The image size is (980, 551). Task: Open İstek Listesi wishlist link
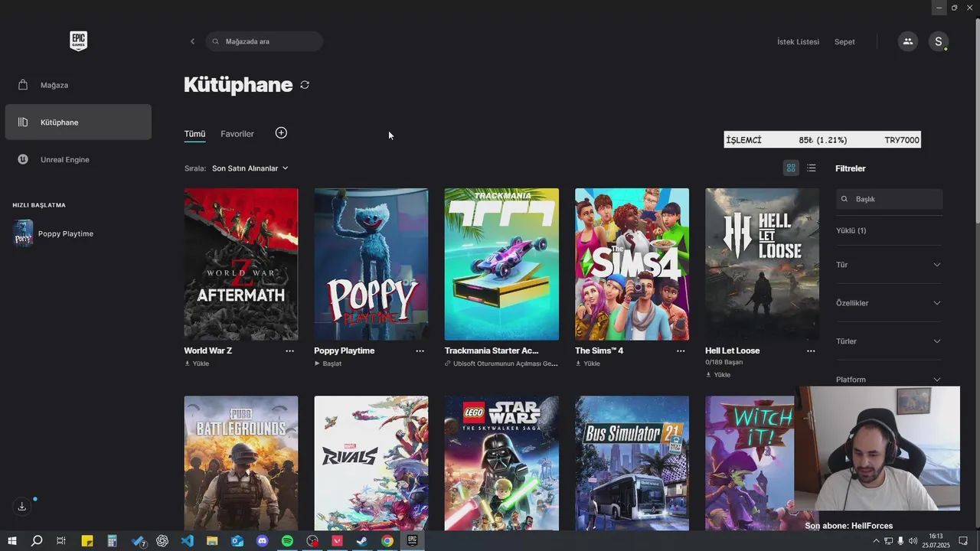click(798, 42)
